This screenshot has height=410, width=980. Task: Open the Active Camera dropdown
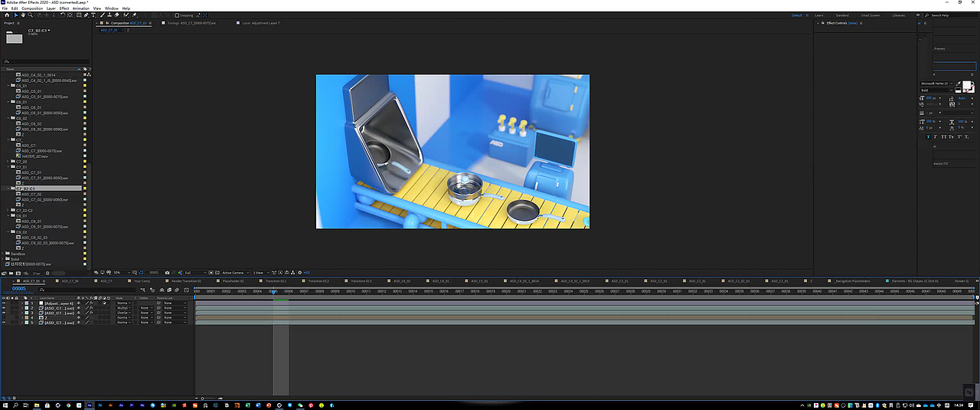[236, 273]
